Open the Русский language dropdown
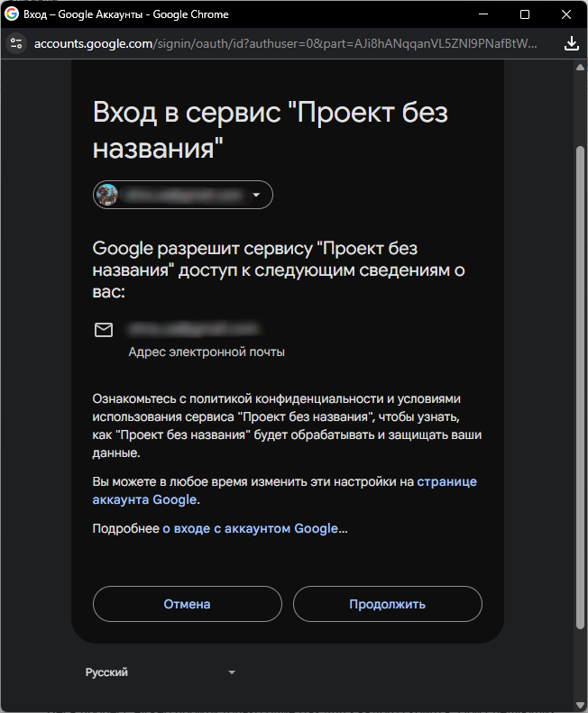The width and height of the screenshot is (588, 713). pos(161,672)
